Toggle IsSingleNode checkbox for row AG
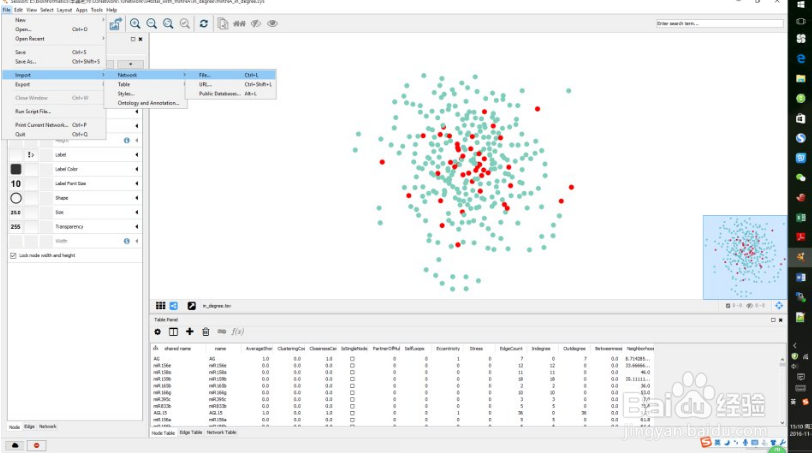The height and width of the screenshot is (459, 812). 352,358
